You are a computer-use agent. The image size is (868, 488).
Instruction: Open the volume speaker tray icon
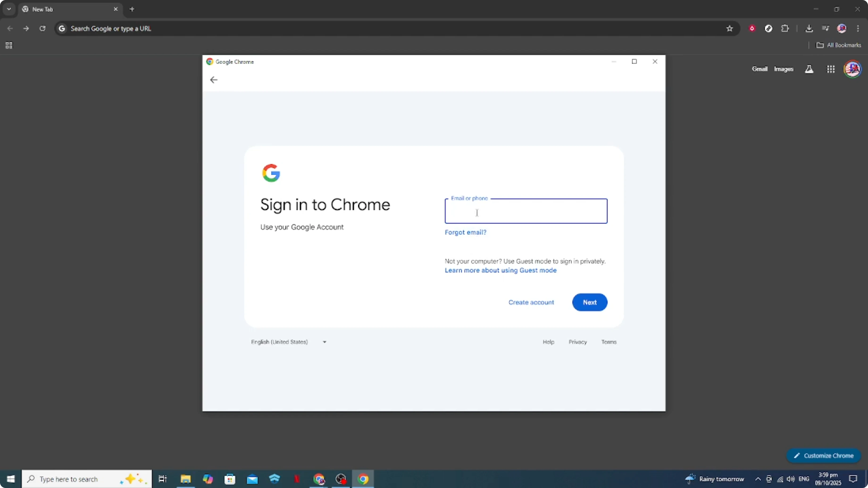click(790, 479)
